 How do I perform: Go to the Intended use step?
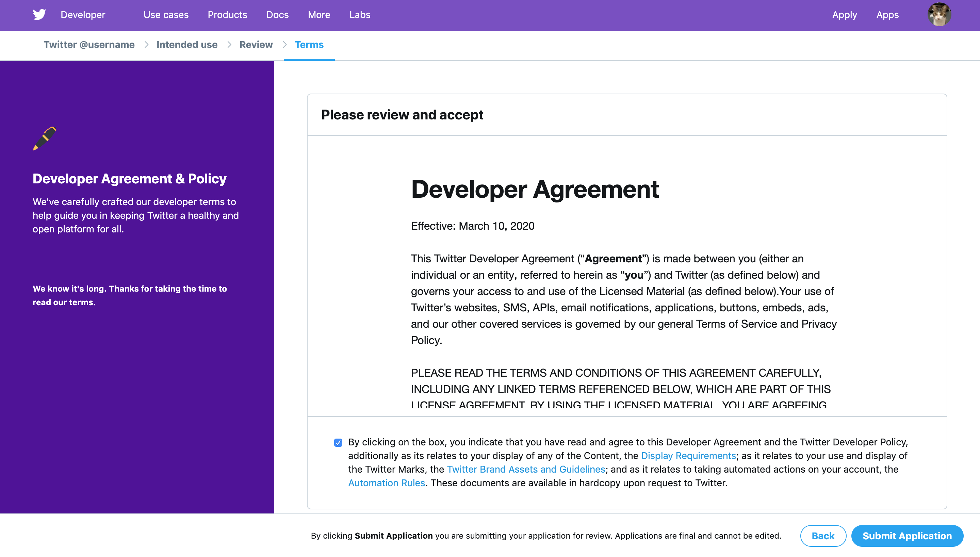tap(187, 45)
